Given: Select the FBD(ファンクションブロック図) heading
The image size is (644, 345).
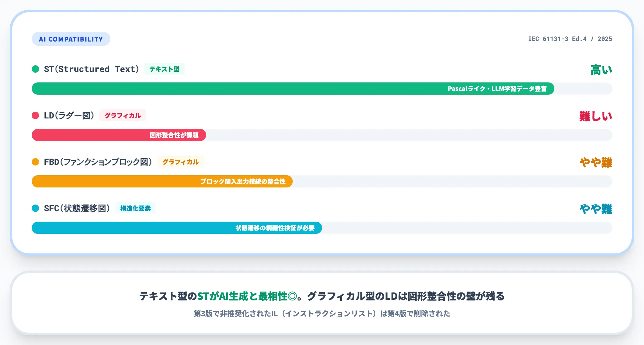Looking at the screenshot, I should point(98,162).
